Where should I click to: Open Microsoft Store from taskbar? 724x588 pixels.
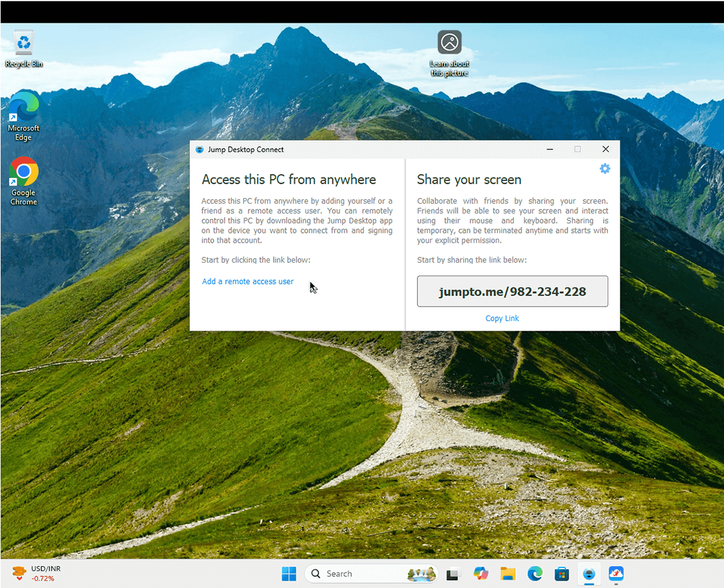pos(562,574)
